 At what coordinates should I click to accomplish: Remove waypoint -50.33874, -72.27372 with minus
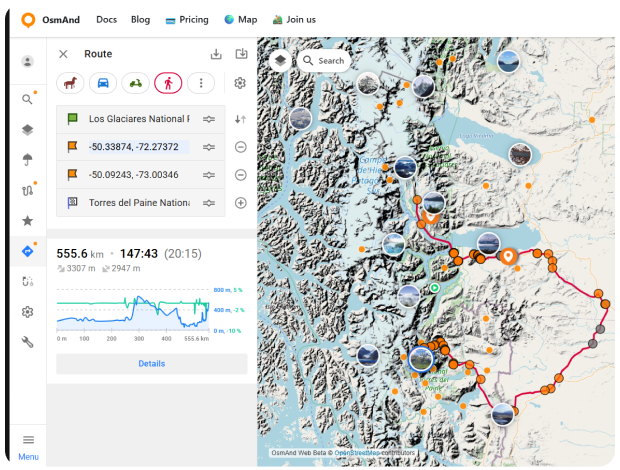[x=240, y=147]
